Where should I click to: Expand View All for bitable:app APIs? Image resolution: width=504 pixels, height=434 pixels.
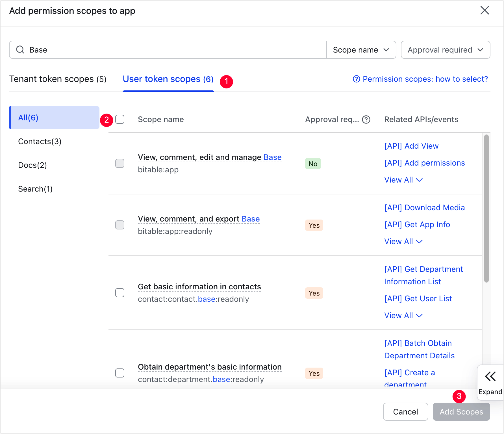[x=403, y=180]
